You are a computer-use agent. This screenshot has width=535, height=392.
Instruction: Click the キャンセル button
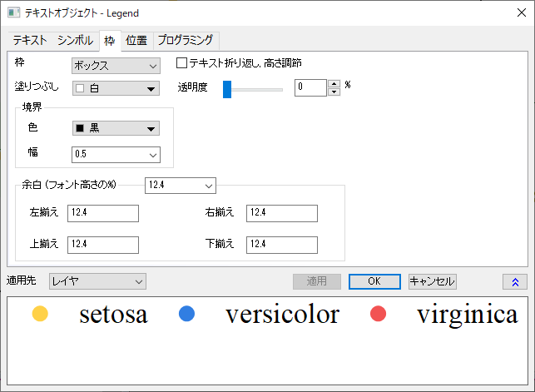point(433,281)
